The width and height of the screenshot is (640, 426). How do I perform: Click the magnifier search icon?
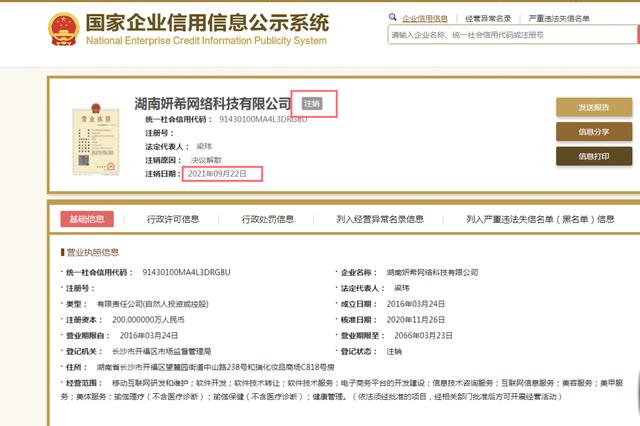tap(393, 17)
